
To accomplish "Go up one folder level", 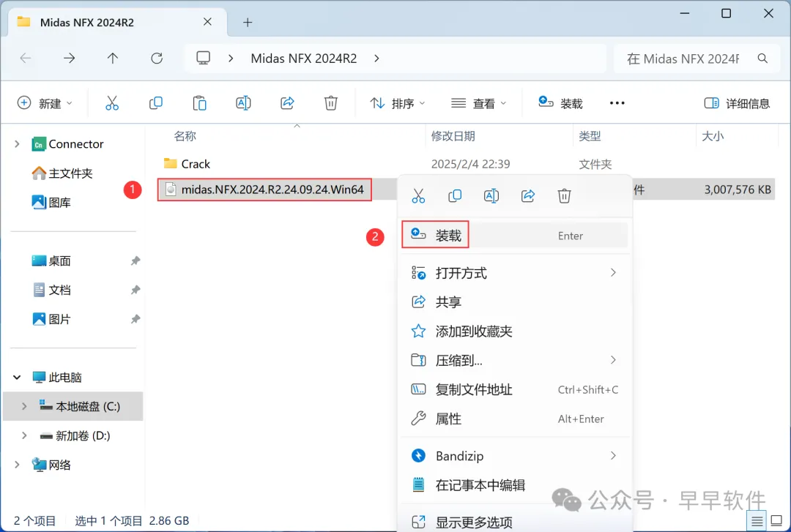I will pyautogui.click(x=113, y=59).
